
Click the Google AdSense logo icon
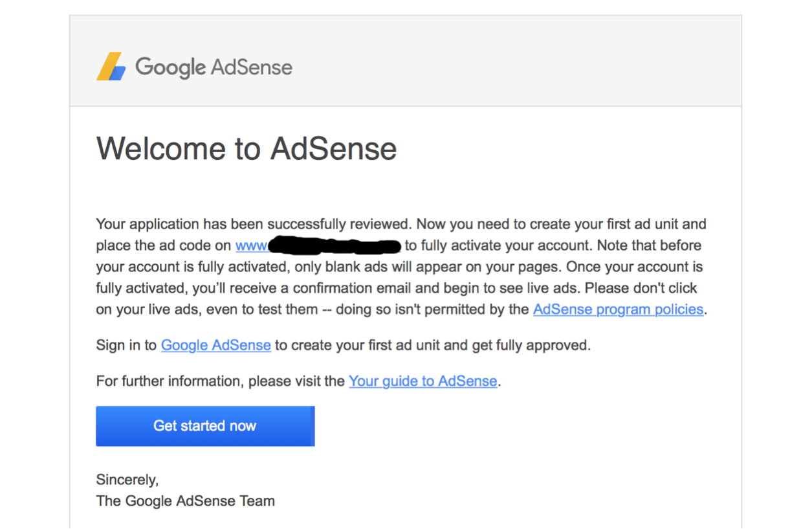[111, 67]
